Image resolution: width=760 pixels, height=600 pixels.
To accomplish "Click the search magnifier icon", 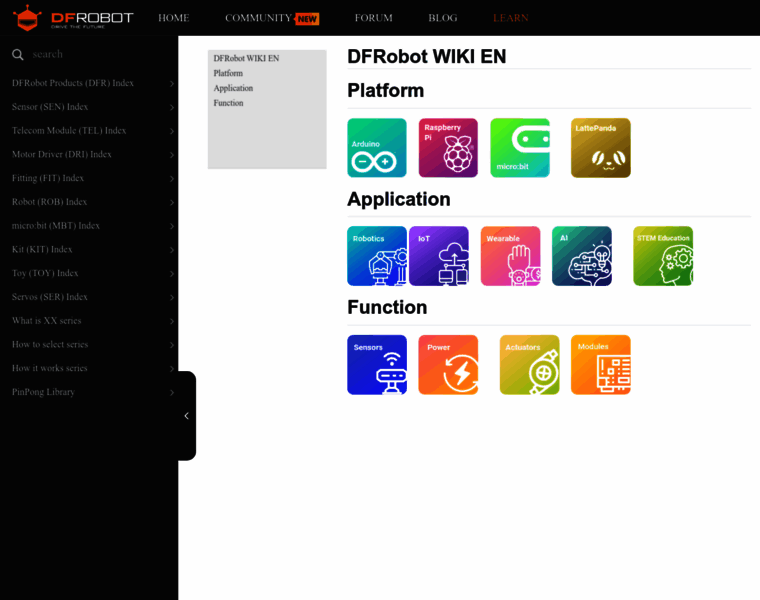I will point(17,54).
